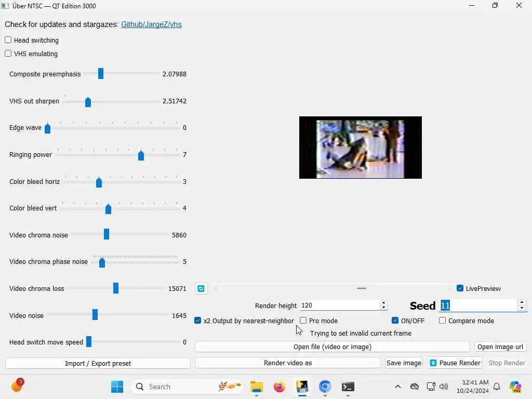This screenshot has height=399, width=532.
Task: Increase Seed value with up arrow
Action: (522, 302)
